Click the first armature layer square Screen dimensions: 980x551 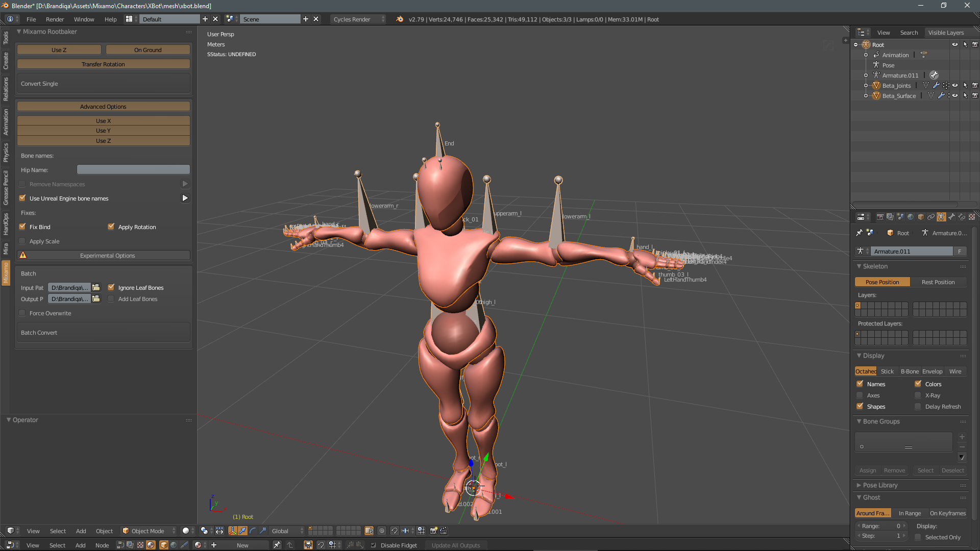pos(858,306)
